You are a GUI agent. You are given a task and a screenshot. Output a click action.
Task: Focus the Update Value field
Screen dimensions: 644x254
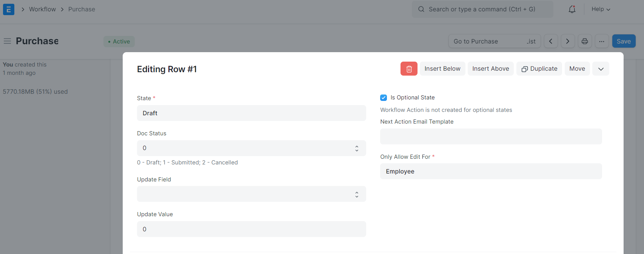point(251,229)
